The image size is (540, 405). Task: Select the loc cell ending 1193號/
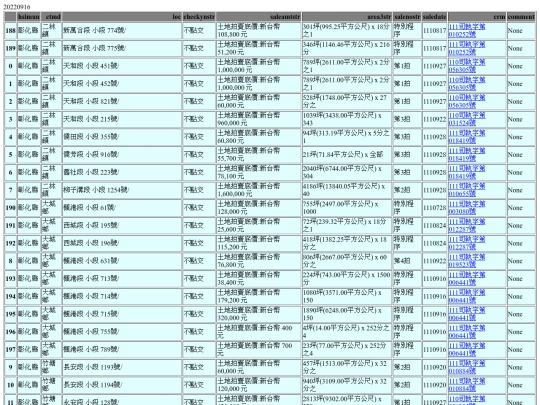(122, 367)
